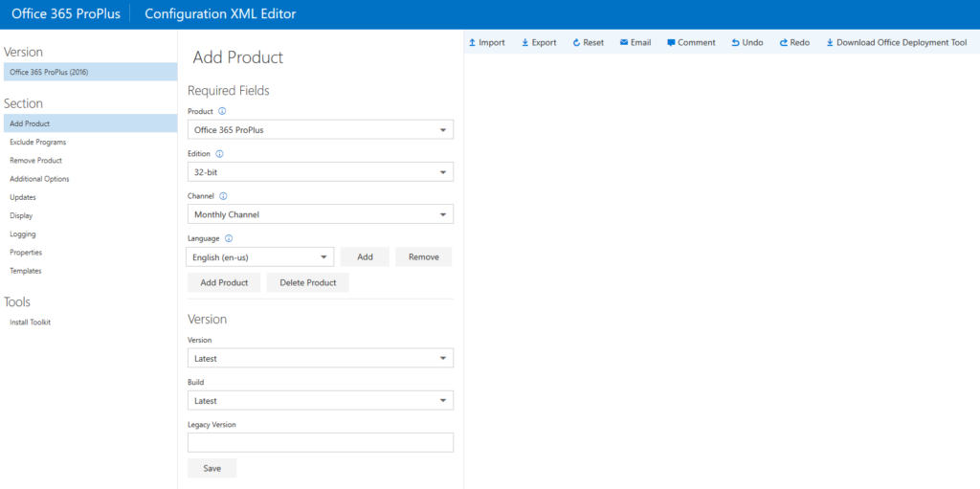980x489 pixels.
Task: Open the Version Latest dropdown
Action: coord(321,358)
